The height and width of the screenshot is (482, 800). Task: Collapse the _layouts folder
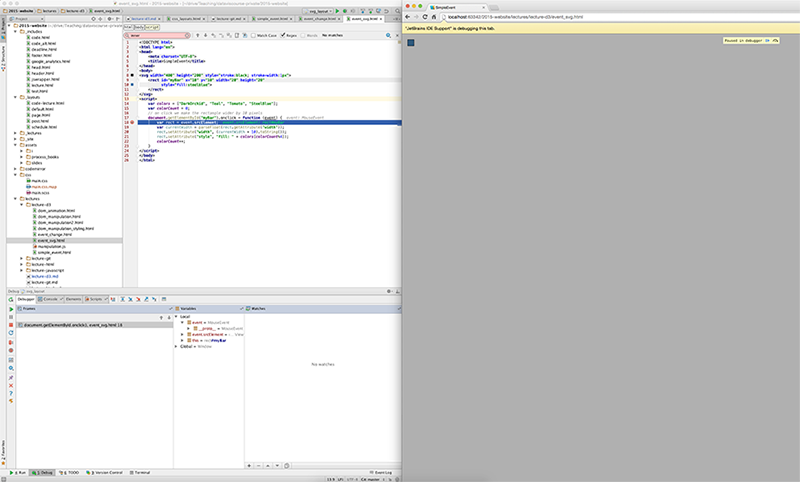[x=15, y=97]
